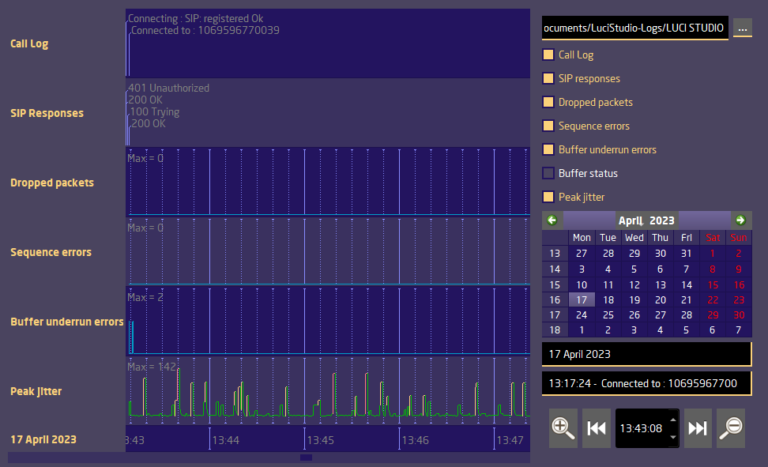Skip to next event button
768x467 pixels.
point(698,428)
